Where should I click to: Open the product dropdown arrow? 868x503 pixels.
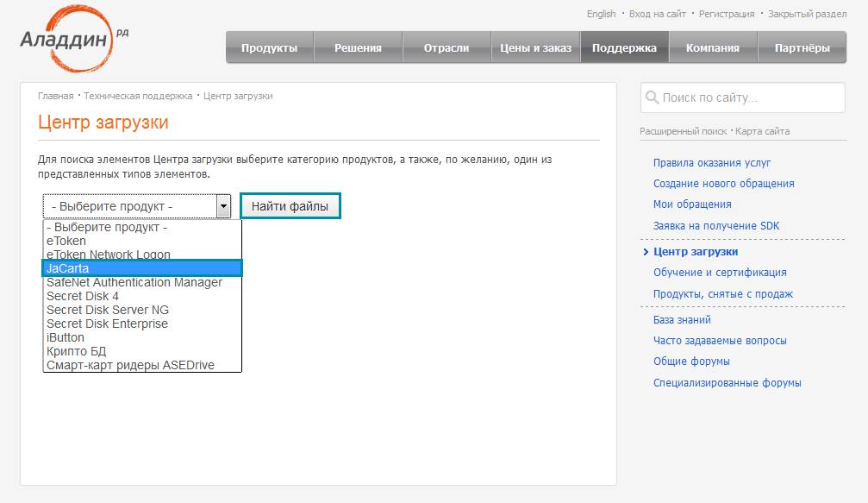[x=224, y=206]
